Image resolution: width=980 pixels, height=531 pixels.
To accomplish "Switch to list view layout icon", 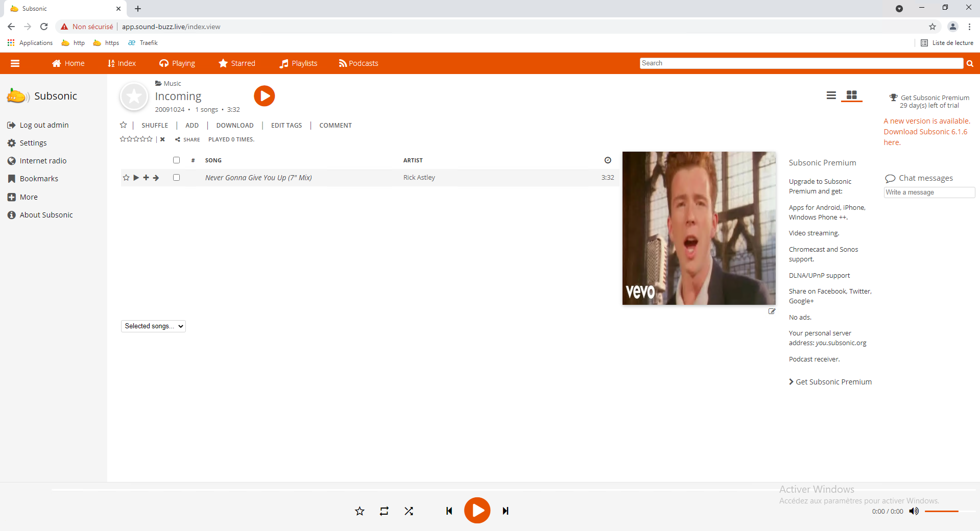I will tap(831, 95).
